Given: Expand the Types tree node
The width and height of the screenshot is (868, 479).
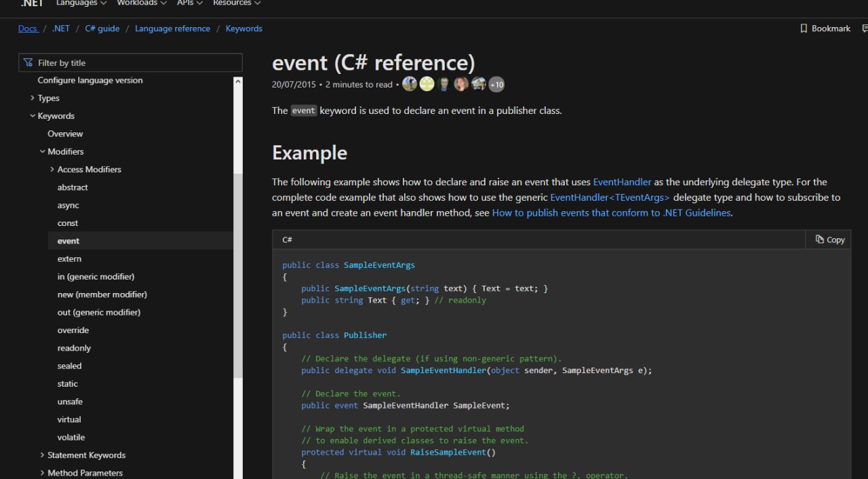Looking at the screenshot, I should (x=33, y=98).
